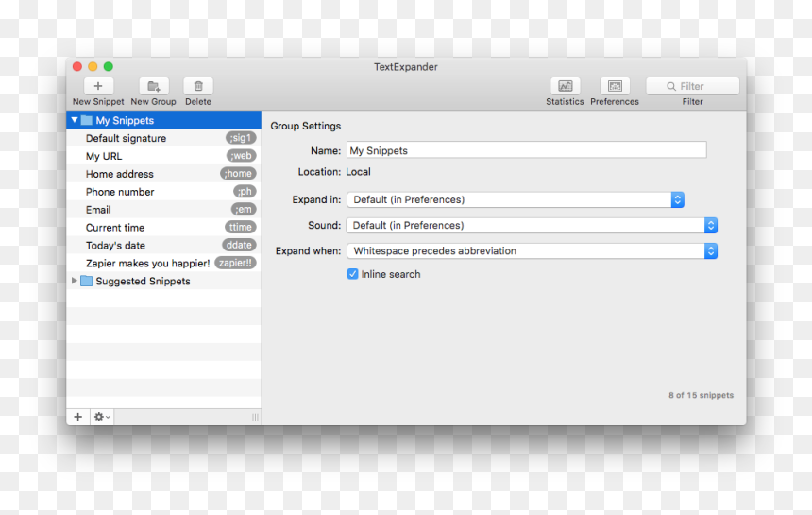Click the sidebar resize handle icon
The width and height of the screenshot is (812, 515).
point(255,417)
